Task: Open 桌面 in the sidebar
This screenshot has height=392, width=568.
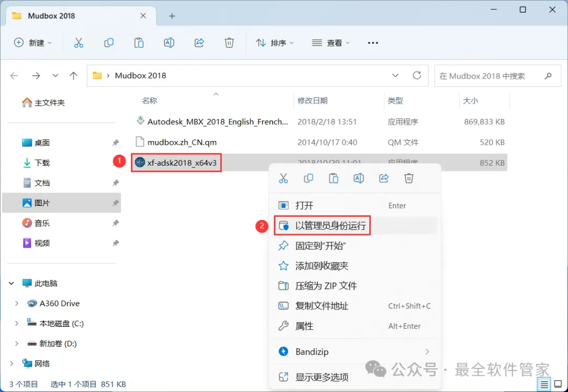Action: pyautogui.click(x=62, y=143)
